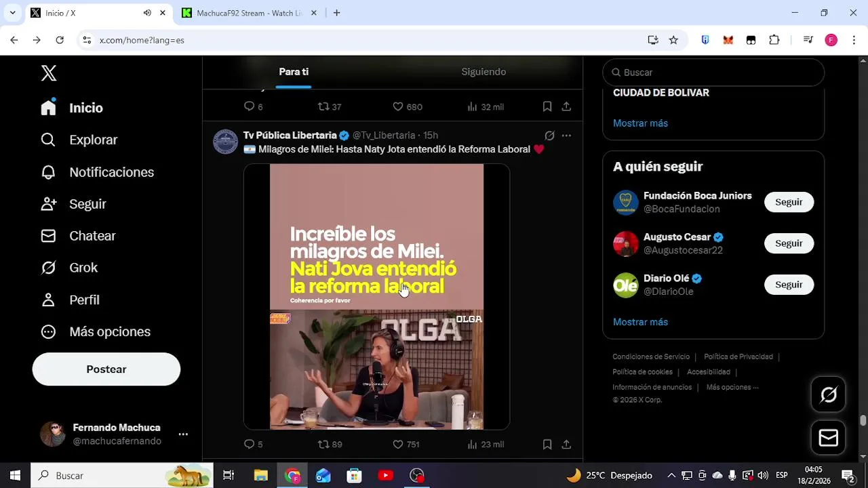Image resolution: width=868 pixels, height=488 pixels.
Task: Share the post with 680 likes
Action: tap(566, 106)
